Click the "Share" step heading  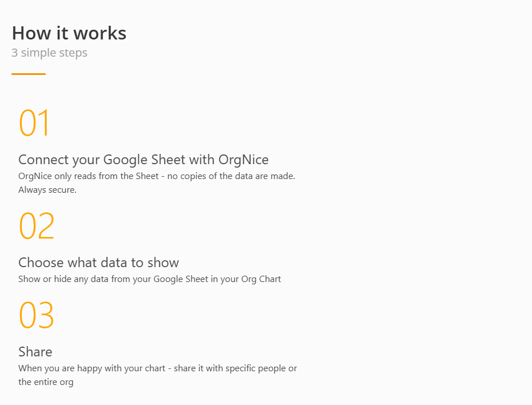coord(35,352)
